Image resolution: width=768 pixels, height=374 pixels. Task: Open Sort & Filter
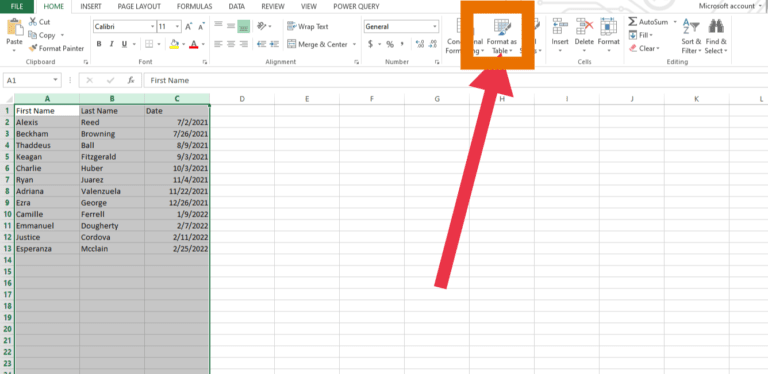(x=691, y=36)
